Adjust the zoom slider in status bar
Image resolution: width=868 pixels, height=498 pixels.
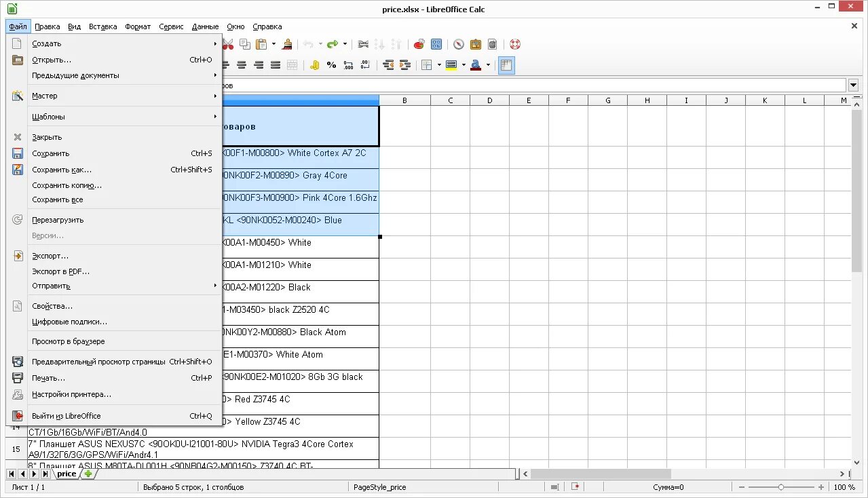[781, 487]
